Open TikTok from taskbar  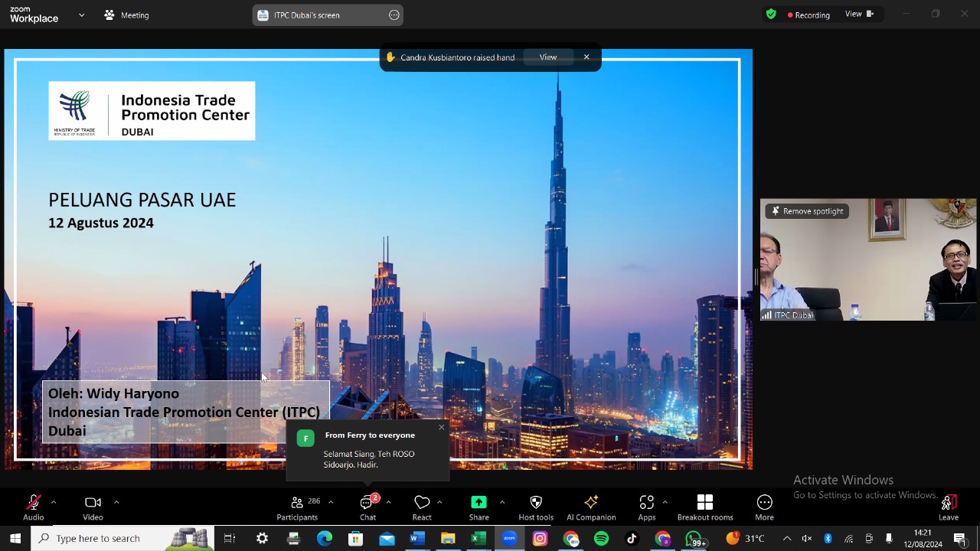(632, 538)
